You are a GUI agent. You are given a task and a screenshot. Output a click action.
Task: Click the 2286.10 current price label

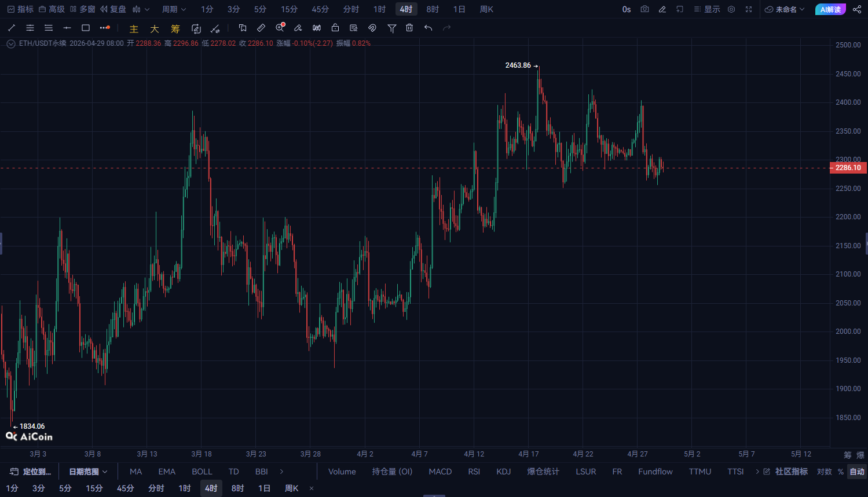pyautogui.click(x=848, y=168)
